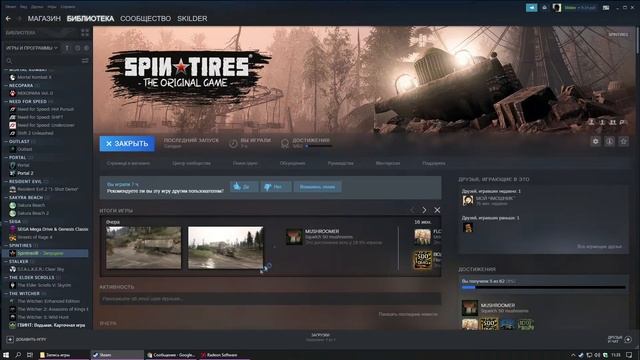Image resolution: width=640 pixels, height=360 pixels.
Task: Open ДОБАВИТЬ ИГРУ at the bottom left
Action: tap(27, 339)
